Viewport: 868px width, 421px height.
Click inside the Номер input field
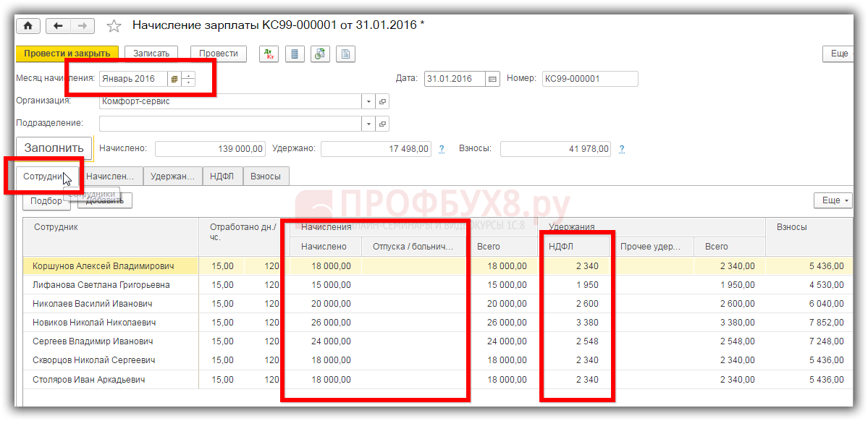point(589,80)
